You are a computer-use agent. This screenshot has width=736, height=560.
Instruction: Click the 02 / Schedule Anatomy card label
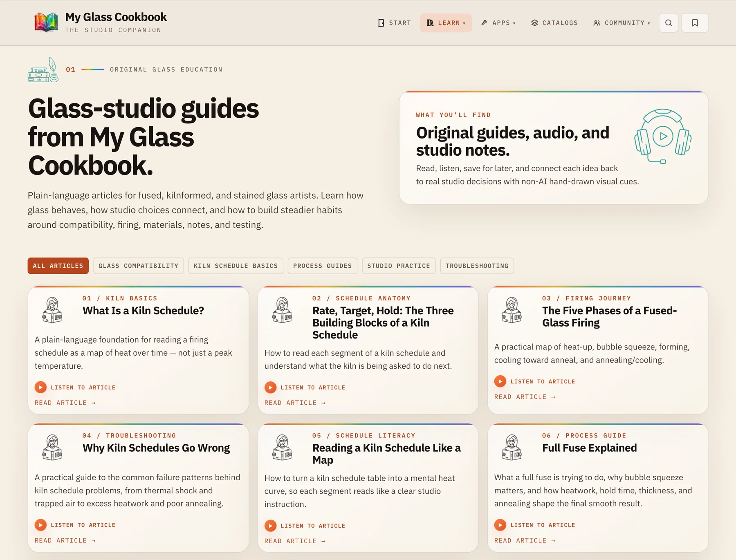click(361, 298)
